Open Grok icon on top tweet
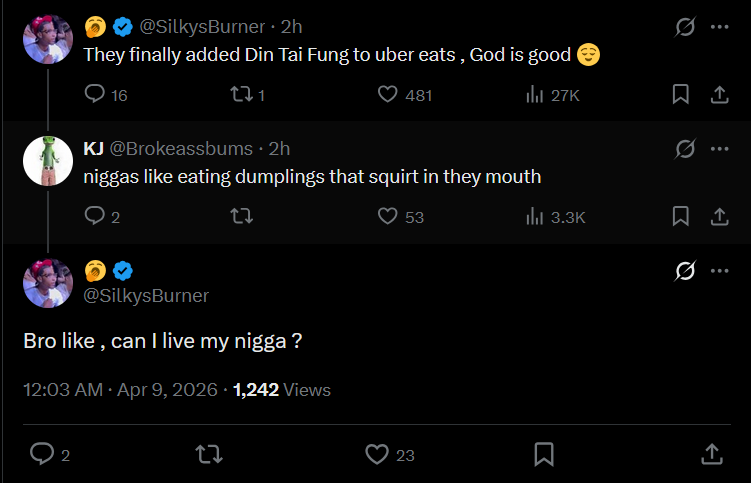The image size is (751, 483). pyautogui.click(x=685, y=28)
